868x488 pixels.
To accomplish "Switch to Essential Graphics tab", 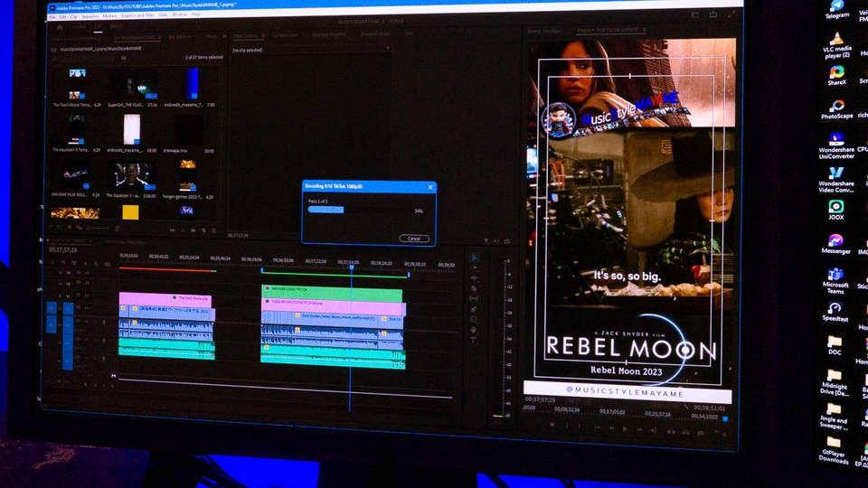I will [329, 34].
